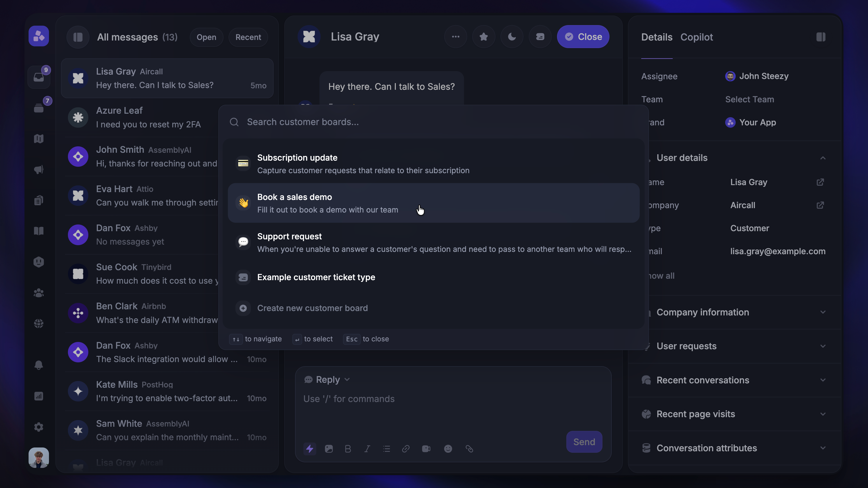Open the inbox icon with badge 9
This screenshot has height=488, width=868.
point(39,77)
